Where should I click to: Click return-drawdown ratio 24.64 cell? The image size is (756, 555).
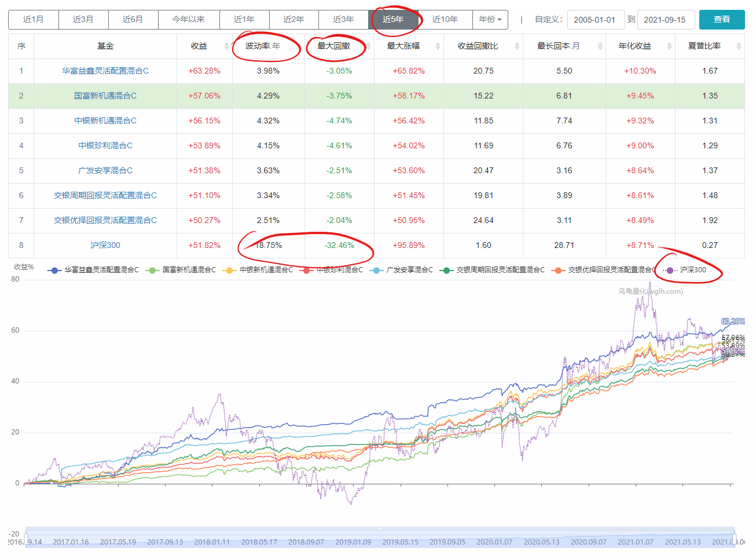coord(483,220)
